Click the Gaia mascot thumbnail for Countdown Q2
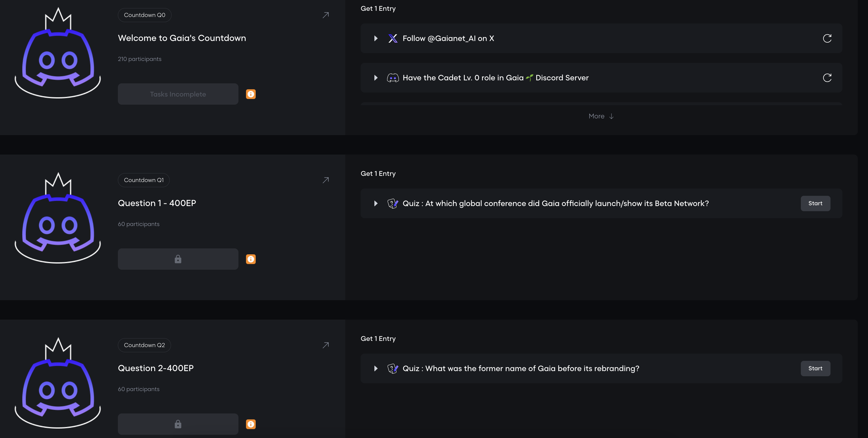The height and width of the screenshot is (438, 868). click(58, 383)
